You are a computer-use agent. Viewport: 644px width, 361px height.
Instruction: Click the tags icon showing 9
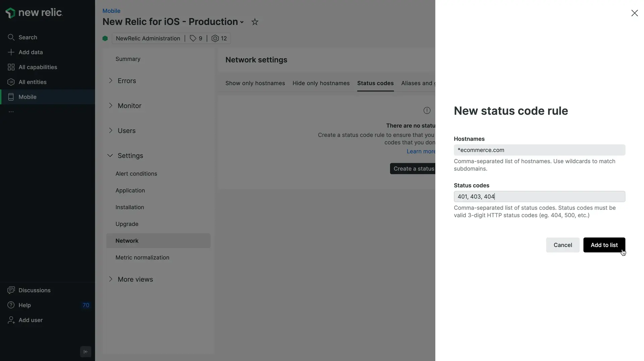pos(193,39)
